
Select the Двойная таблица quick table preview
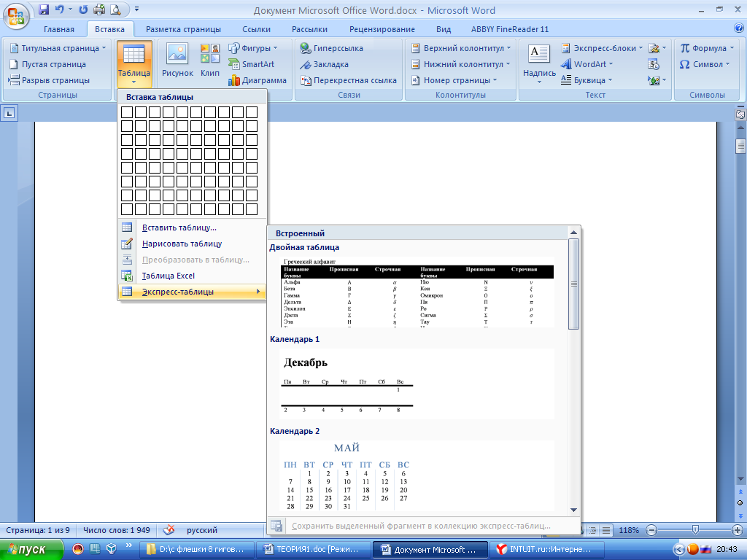pos(417,292)
